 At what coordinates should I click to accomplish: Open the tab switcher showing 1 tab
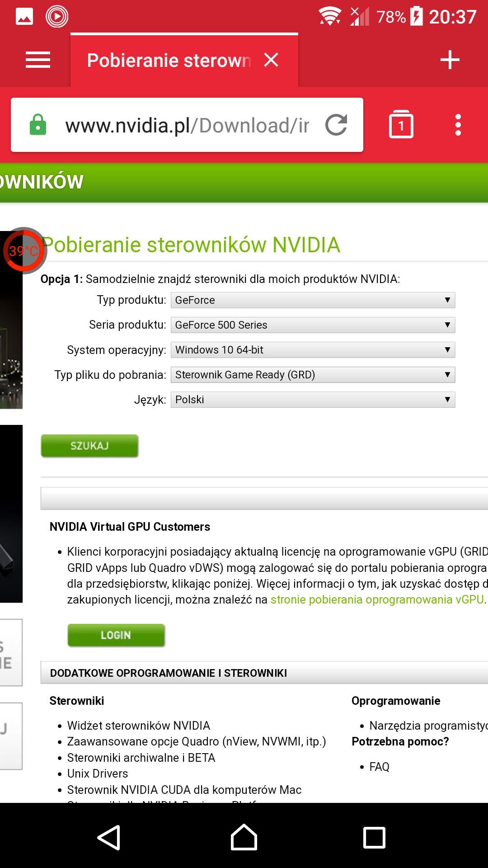401,125
